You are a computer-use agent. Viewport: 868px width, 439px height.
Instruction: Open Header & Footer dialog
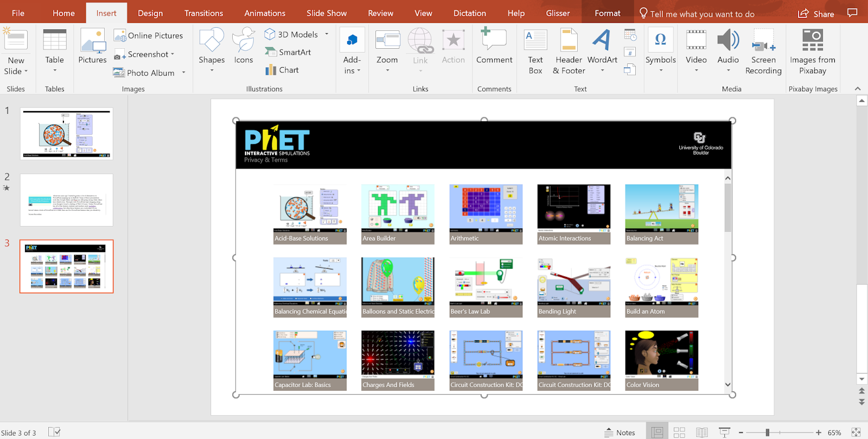(569, 51)
